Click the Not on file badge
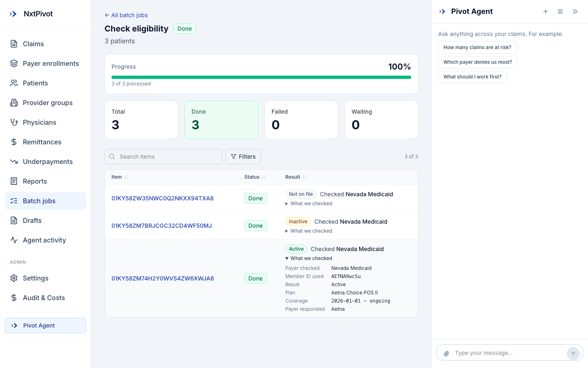 point(301,194)
